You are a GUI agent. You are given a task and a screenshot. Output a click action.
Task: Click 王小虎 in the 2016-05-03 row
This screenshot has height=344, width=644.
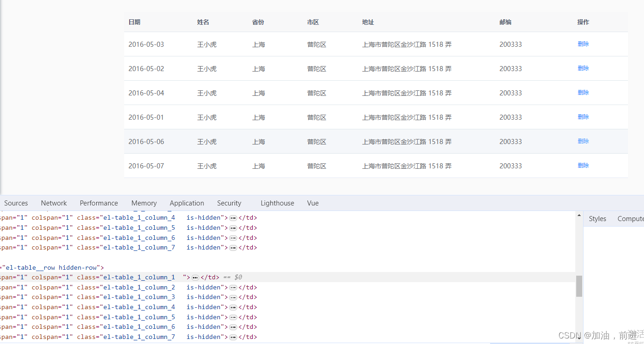(207, 44)
